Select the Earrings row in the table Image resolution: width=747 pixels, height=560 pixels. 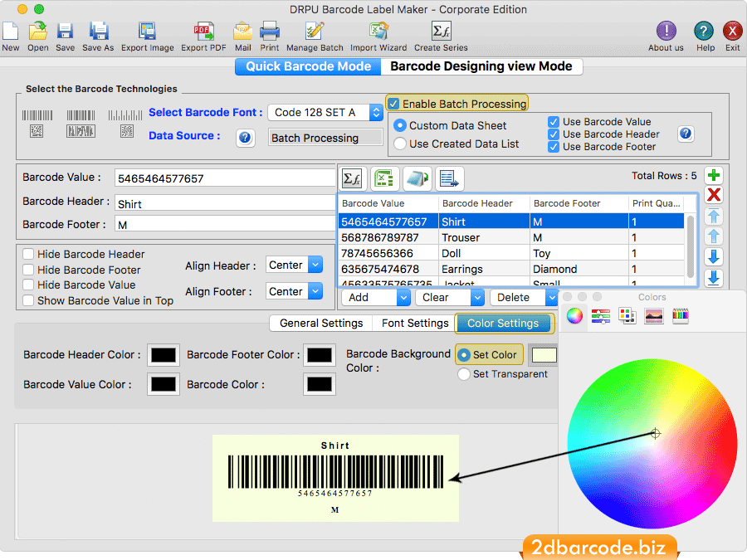511,269
